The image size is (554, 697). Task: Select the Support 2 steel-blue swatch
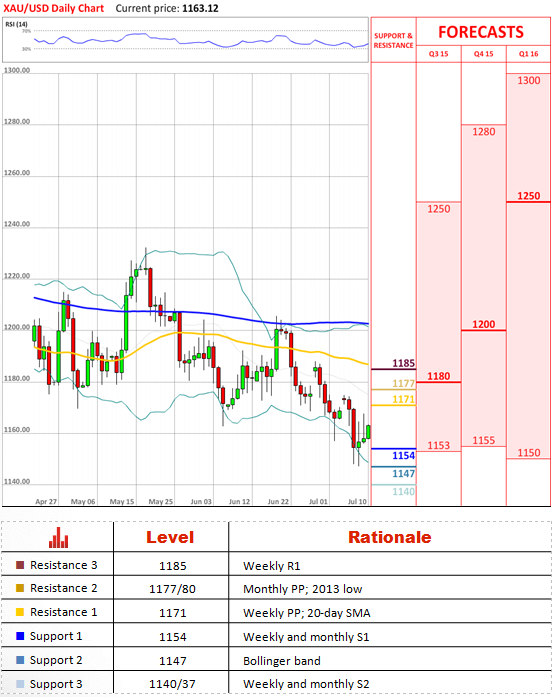(20, 660)
